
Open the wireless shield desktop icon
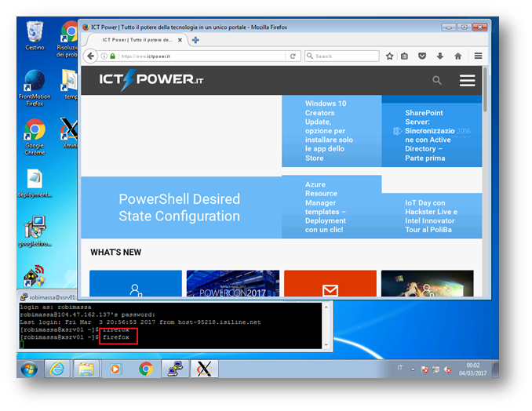(35, 276)
